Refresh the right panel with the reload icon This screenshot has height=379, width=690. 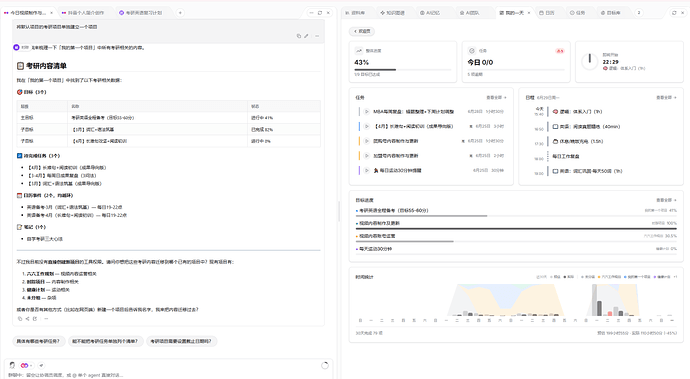point(674,13)
